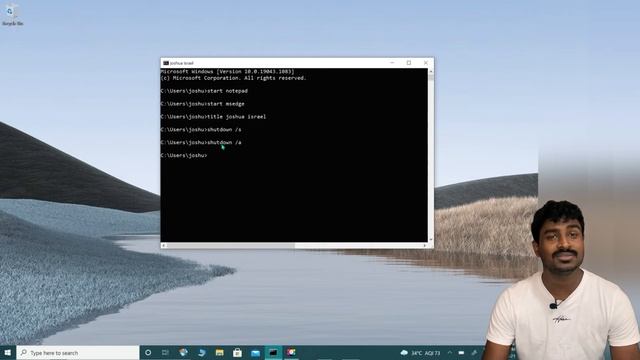
Task: Open the Mail app from the taskbar
Action: click(x=255, y=353)
